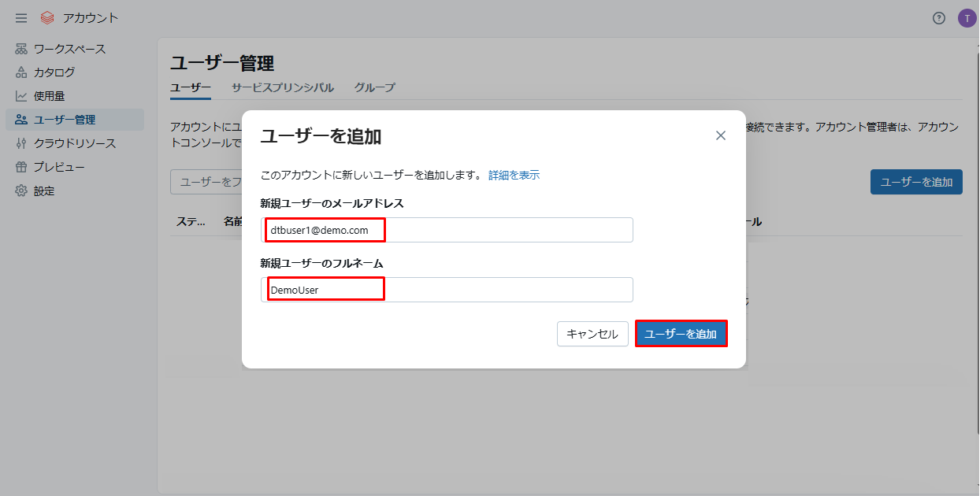
Task: Click the Databricks logo icon
Action: (x=47, y=18)
